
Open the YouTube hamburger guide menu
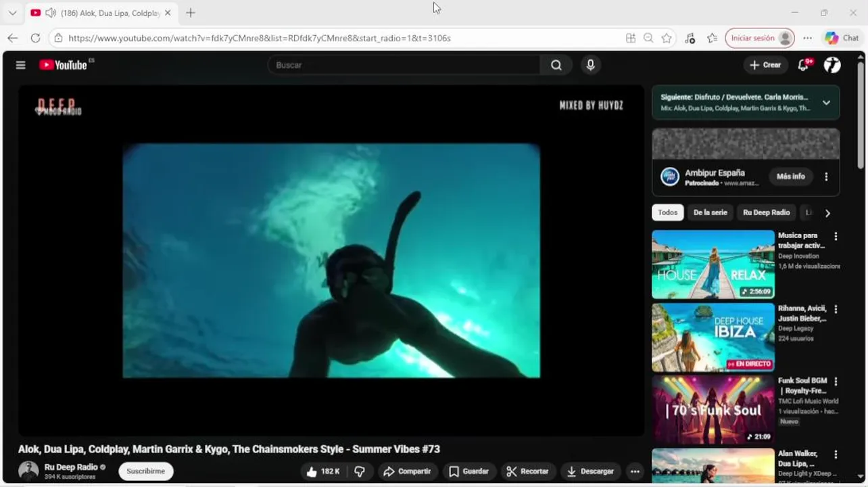[20, 65]
